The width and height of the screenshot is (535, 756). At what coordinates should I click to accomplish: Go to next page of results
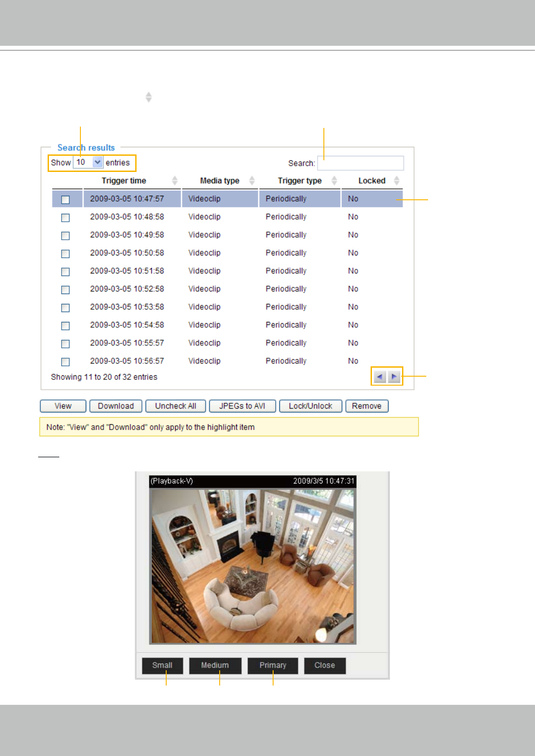tap(394, 377)
